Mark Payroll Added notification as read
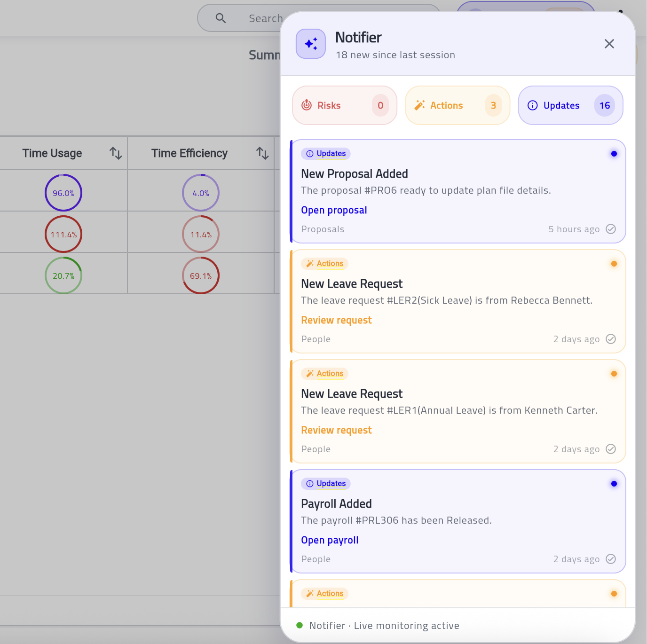The image size is (647, 644). coord(610,559)
